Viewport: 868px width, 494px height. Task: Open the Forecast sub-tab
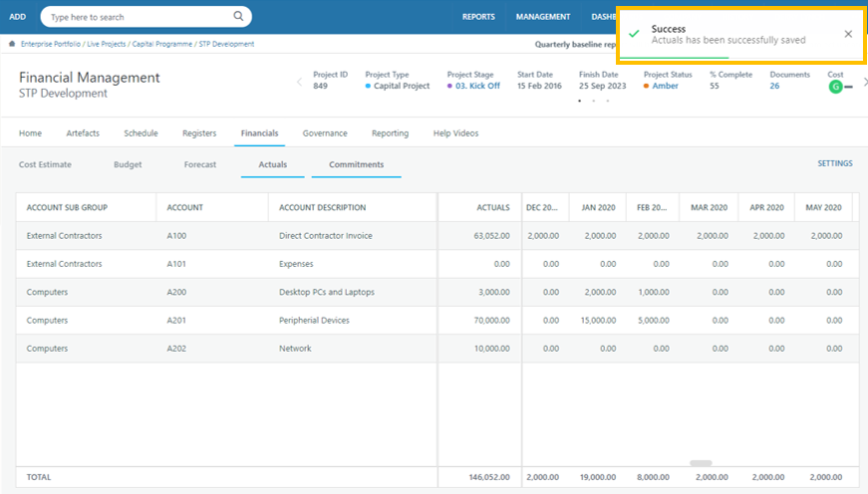click(200, 164)
